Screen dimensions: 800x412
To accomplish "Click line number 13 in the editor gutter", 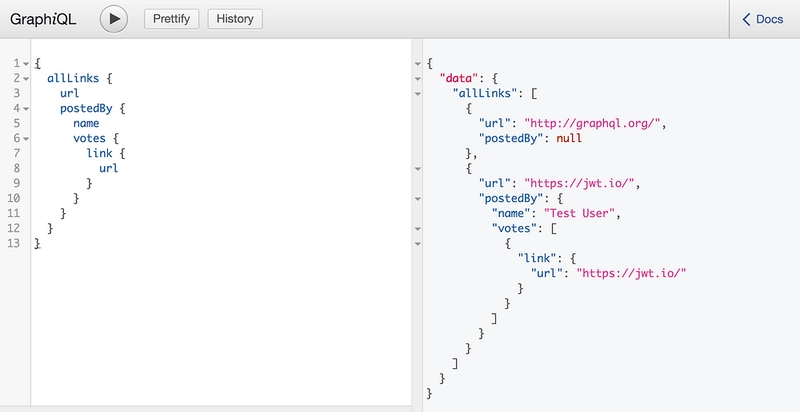I will pyautogui.click(x=14, y=243).
